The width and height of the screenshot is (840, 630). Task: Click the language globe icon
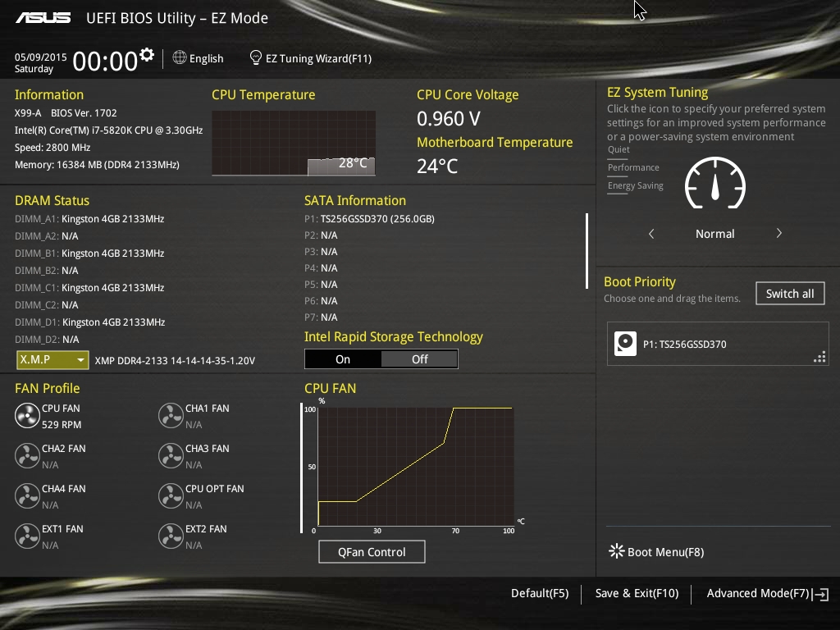[180, 57]
